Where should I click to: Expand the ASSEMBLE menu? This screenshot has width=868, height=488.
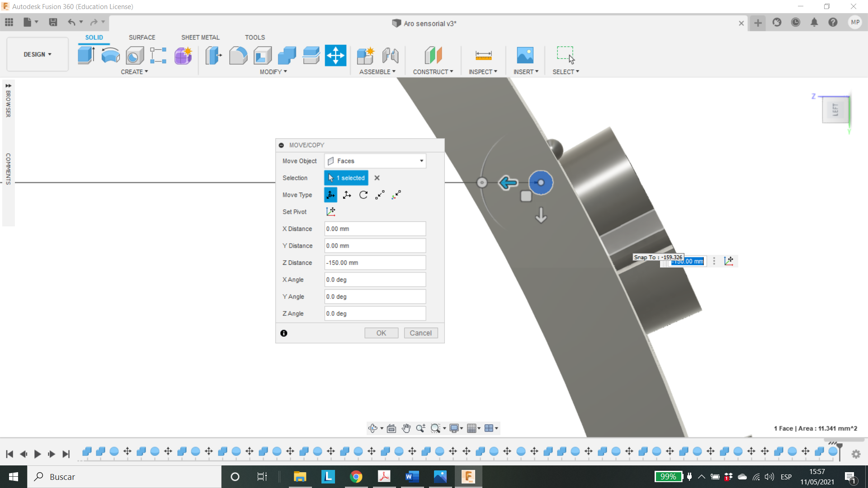pos(377,72)
